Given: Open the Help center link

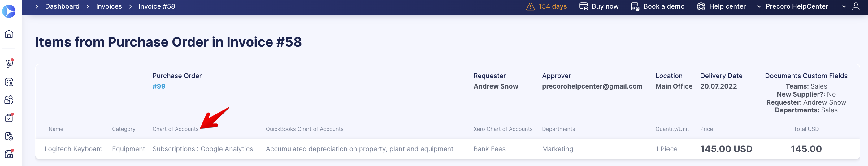Looking at the screenshot, I should [721, 6].
